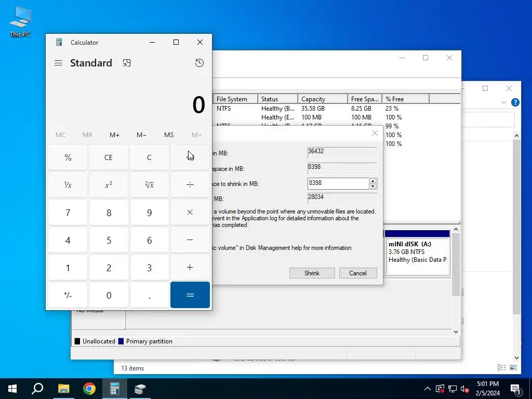532x399 pixels.
Task: Click digit 5 on Calculator
Action: [109, 240]
